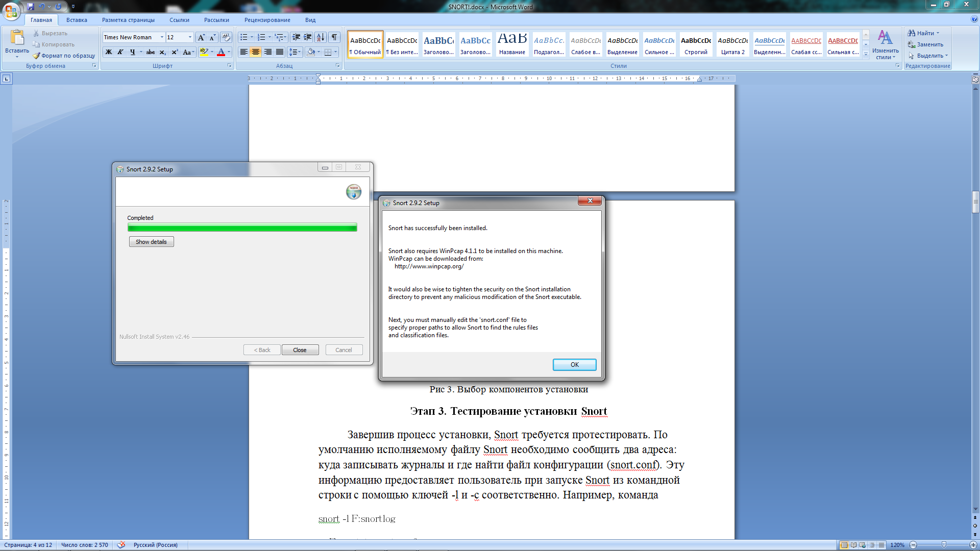Open line spacing dropdown
This screenshot has width=980, height=551.
click(295, 52)
